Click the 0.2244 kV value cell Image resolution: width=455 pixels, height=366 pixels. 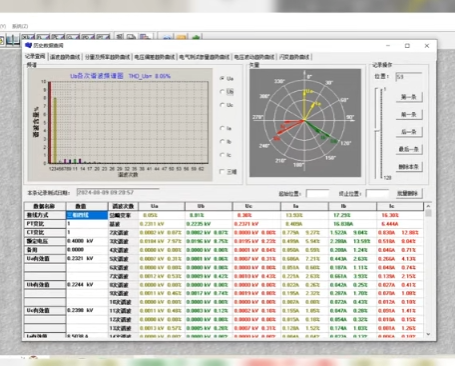pyautogui.click(x=87, y=284)
